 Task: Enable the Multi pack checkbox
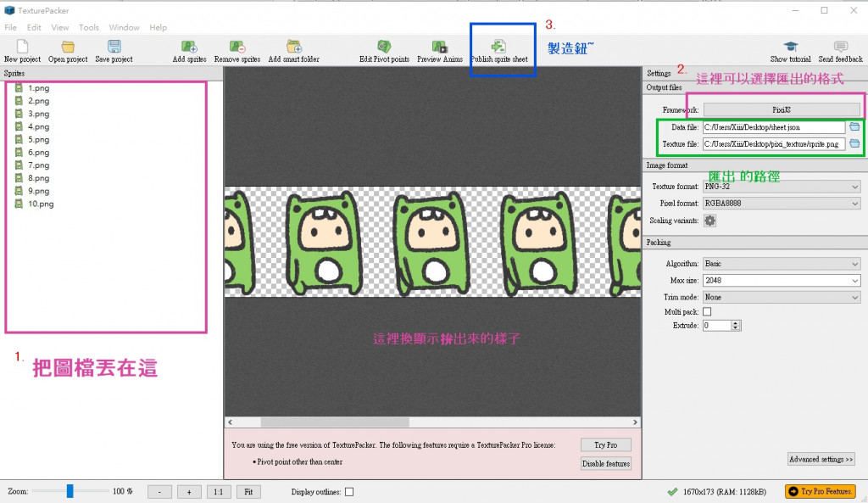pyautogui.click(x=707, y=312)
